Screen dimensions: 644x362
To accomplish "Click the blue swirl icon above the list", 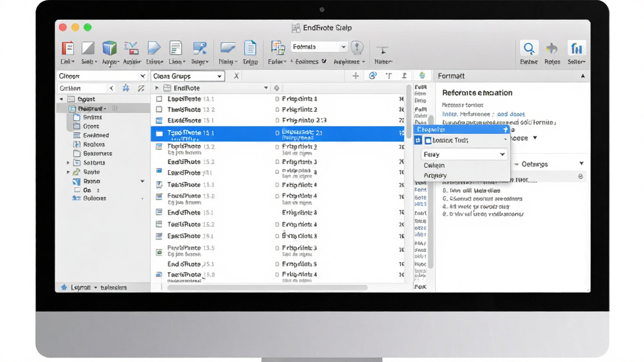I will coord(372,76).
